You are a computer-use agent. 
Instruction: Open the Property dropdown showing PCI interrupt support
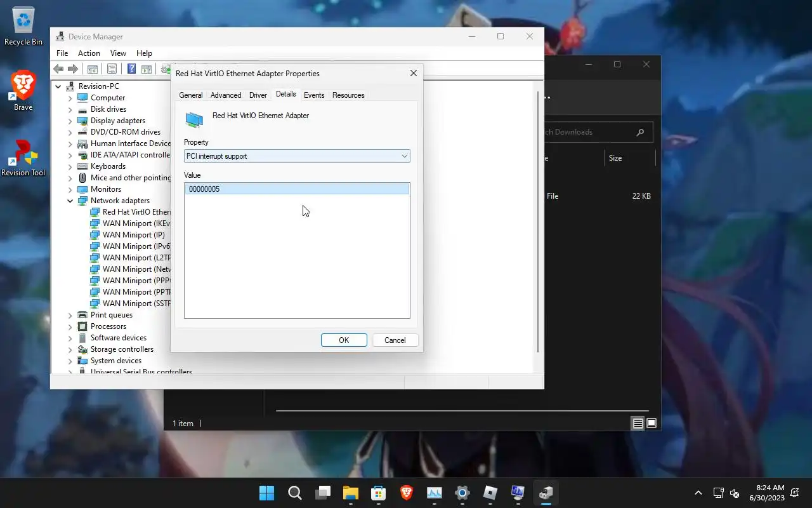297,156
